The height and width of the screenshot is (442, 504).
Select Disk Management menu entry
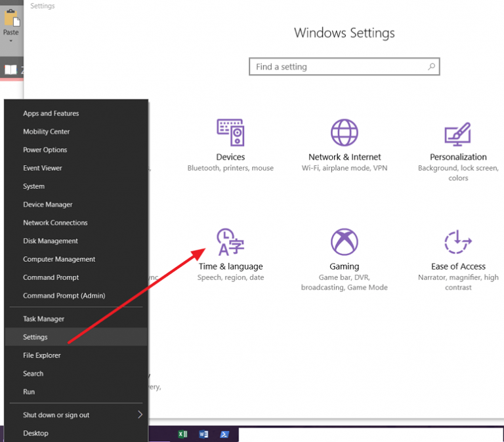click(76, 241)
